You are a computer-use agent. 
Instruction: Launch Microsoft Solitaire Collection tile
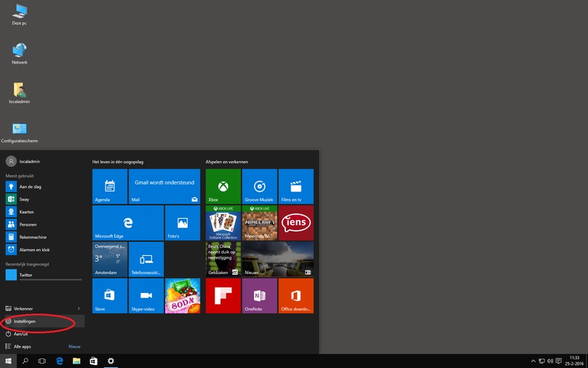pyautogui.click(x=223, y=223)
